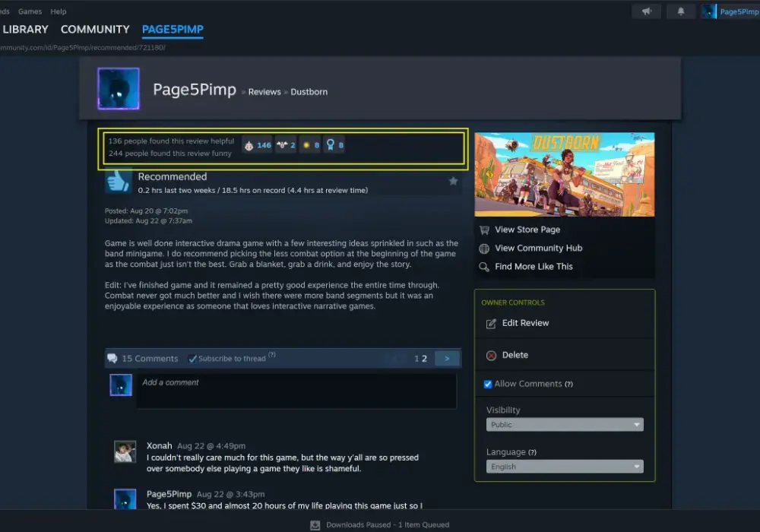
Task: Click the 'Aug 22 @ 3:43pm' comment timestamp
Action: (231, 494)
